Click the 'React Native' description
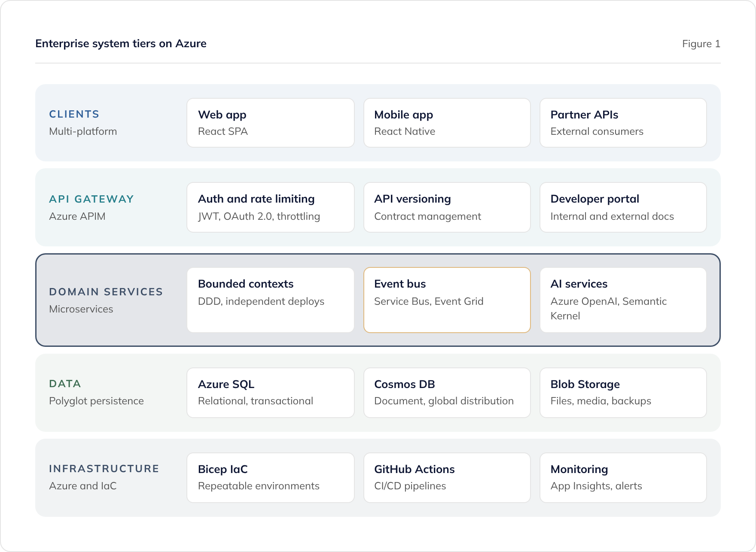The height and width of the screenshot is (552, 756). coord(405,131)
